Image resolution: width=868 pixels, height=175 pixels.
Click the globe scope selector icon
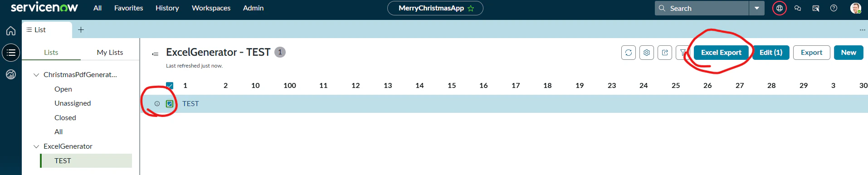pos(779,8)
